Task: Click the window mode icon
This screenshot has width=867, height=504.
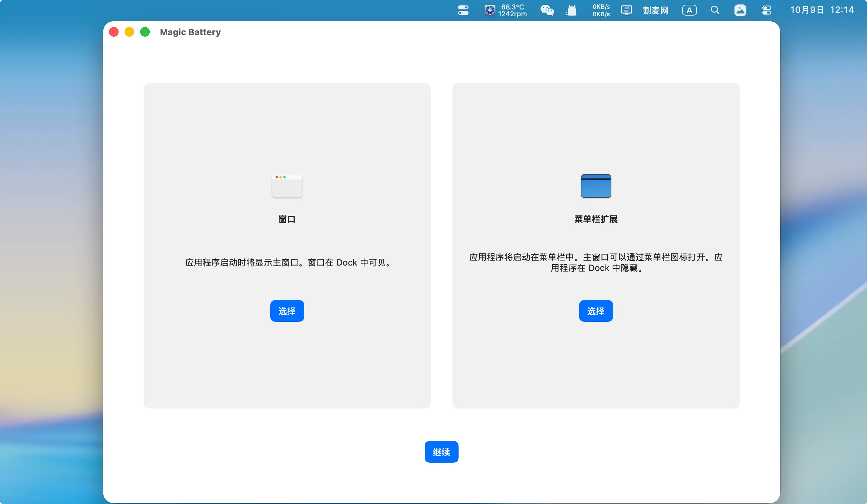Action: (x=287, y=186)
